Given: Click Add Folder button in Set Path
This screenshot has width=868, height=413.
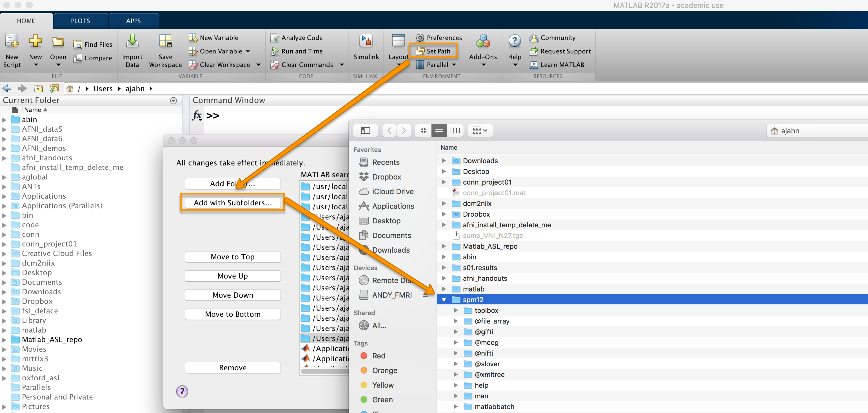Looking at the screenshot, I should pos(233,183).
